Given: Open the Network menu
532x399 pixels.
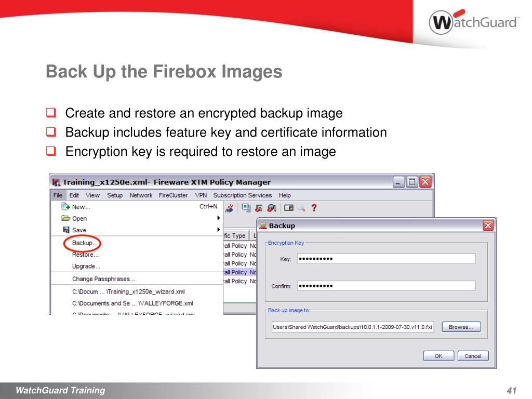Looking at the screenshot, I should [x=141, y=195].
